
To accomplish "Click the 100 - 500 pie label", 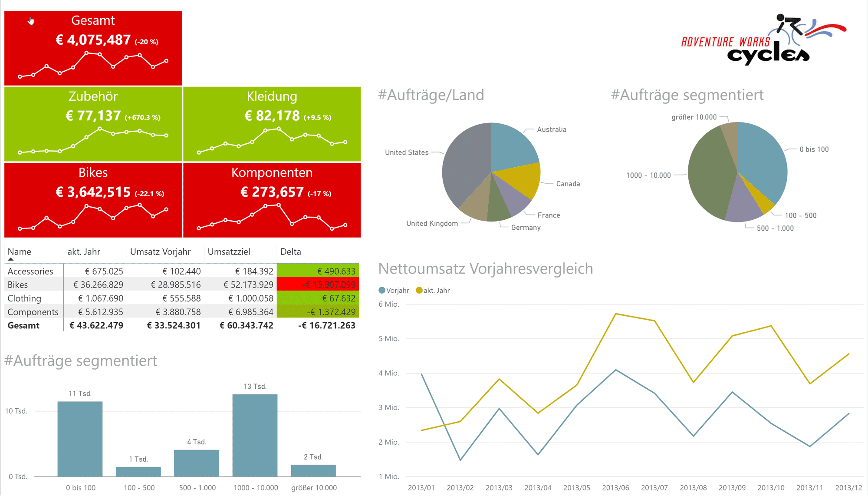I will tap(801, 215).
